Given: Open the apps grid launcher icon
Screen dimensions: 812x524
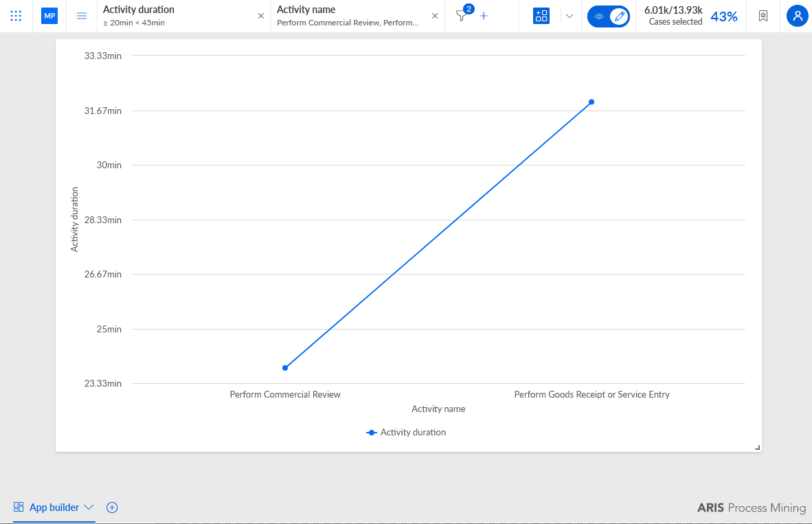Looking at the screenshot, I should pos(16,16).
